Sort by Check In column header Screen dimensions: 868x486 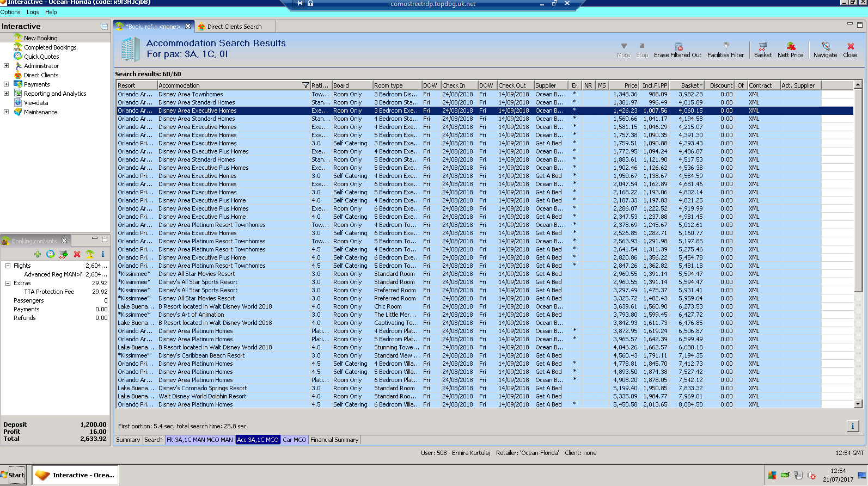[459, 85]
